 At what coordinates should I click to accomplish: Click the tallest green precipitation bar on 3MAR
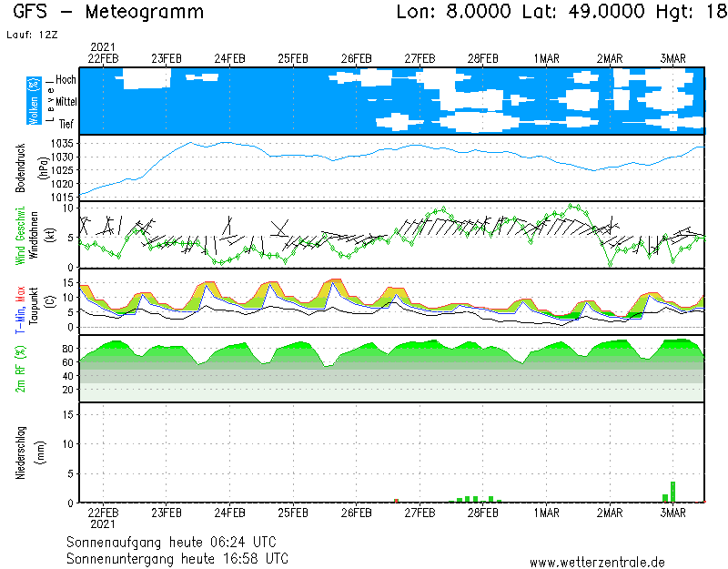[x=672, y=492]
